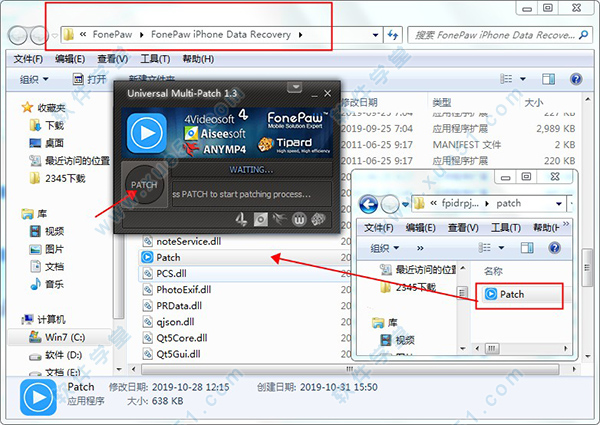Viewport: 600px width, 425px height.
Task: Open the 文件(F) menu in patch folder window
Action: (x=378, y=228)
